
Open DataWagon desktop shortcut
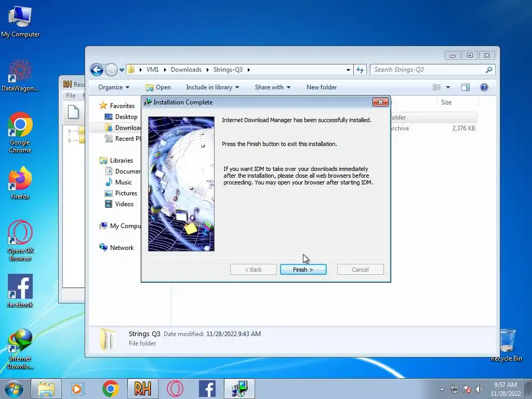tap(20, 75)
